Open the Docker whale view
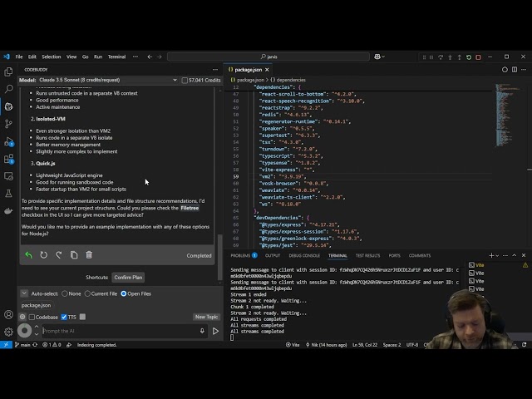This screenshot has height=399, width=532. point(8,211)
